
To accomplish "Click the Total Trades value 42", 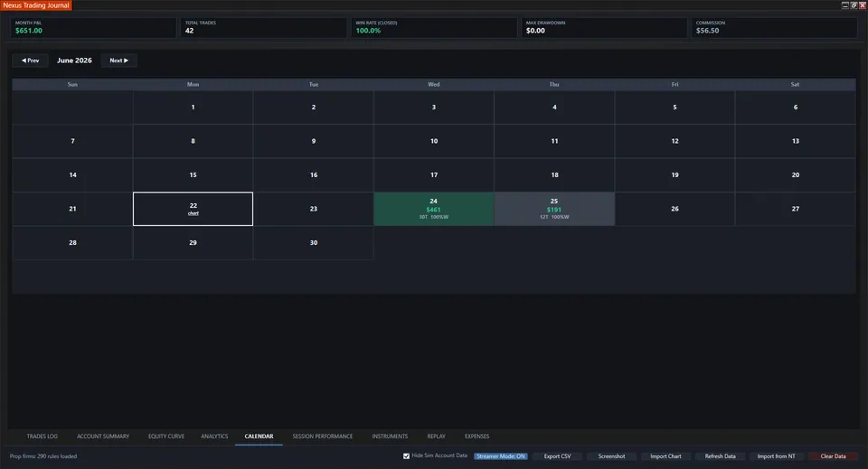I will point(189,31).
